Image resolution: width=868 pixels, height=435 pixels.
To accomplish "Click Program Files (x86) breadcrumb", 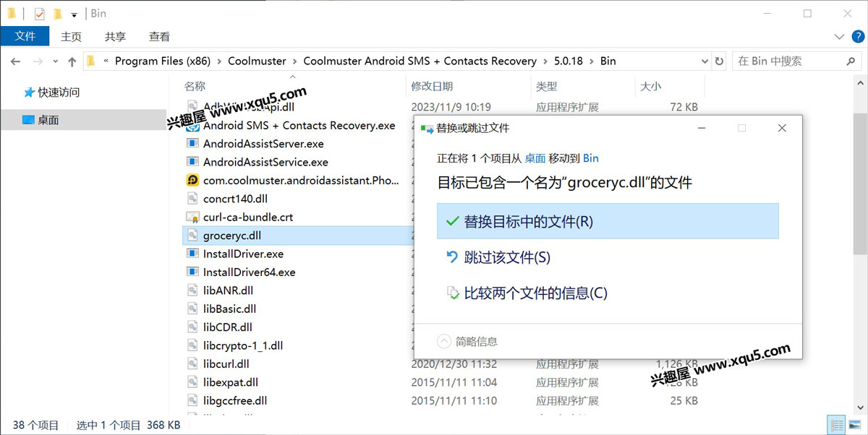I will pyautogui.click(x=163, y=61).
